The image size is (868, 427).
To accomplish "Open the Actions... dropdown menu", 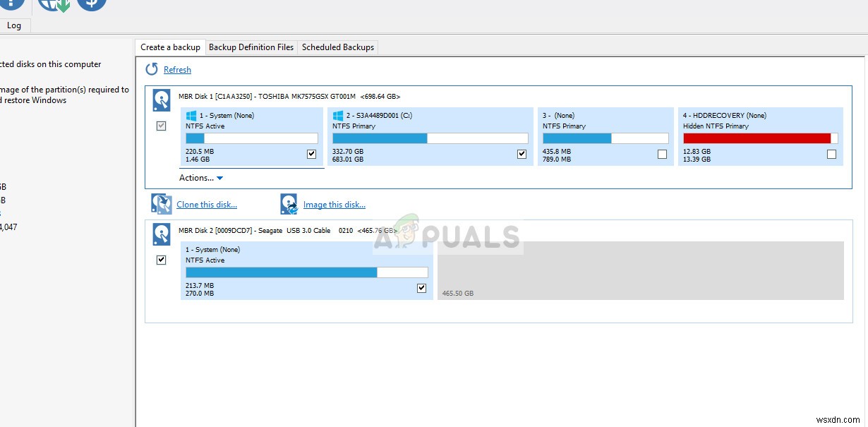I will 201,178.
